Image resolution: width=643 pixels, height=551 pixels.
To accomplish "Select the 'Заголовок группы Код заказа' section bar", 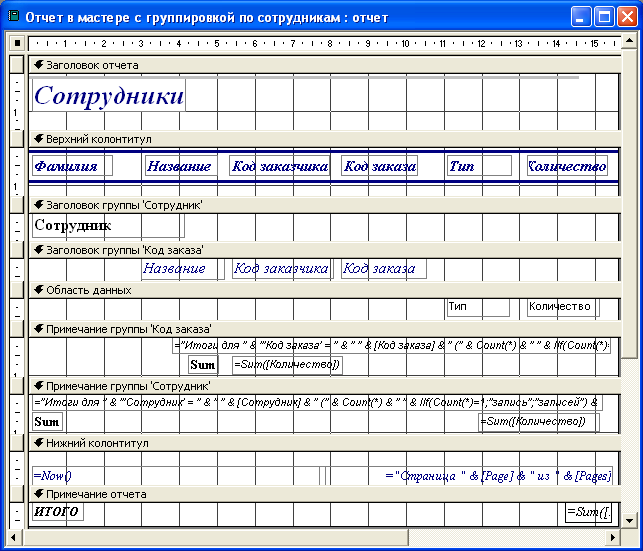I will (325, 250).
